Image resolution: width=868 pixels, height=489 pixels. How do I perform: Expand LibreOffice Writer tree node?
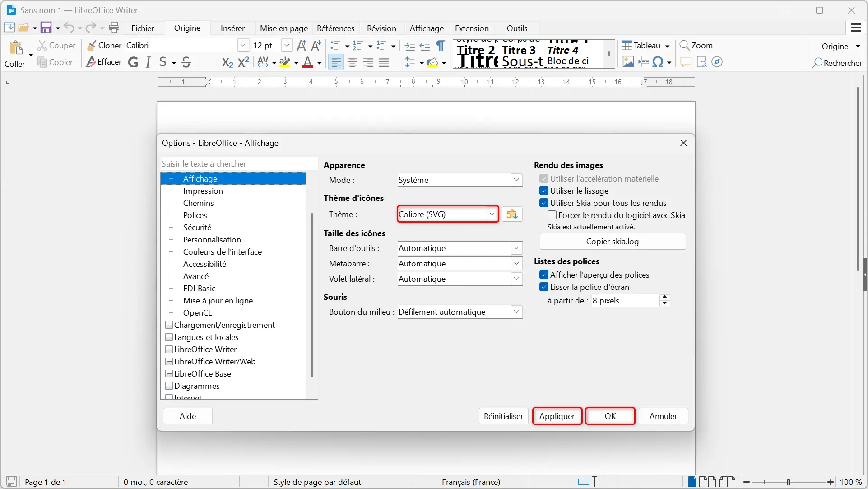(x=169, y=349)
